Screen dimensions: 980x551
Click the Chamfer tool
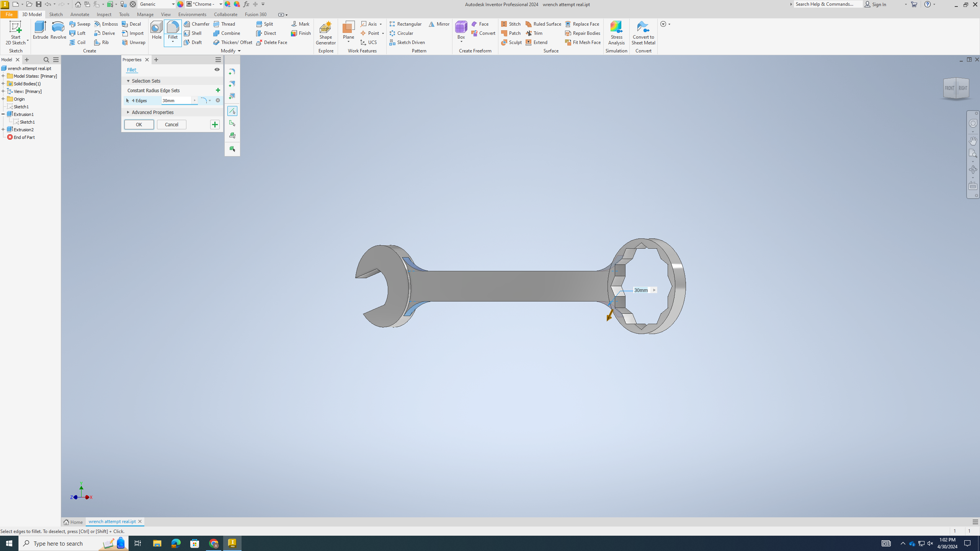pyautogui.click(x=196, y=24)
